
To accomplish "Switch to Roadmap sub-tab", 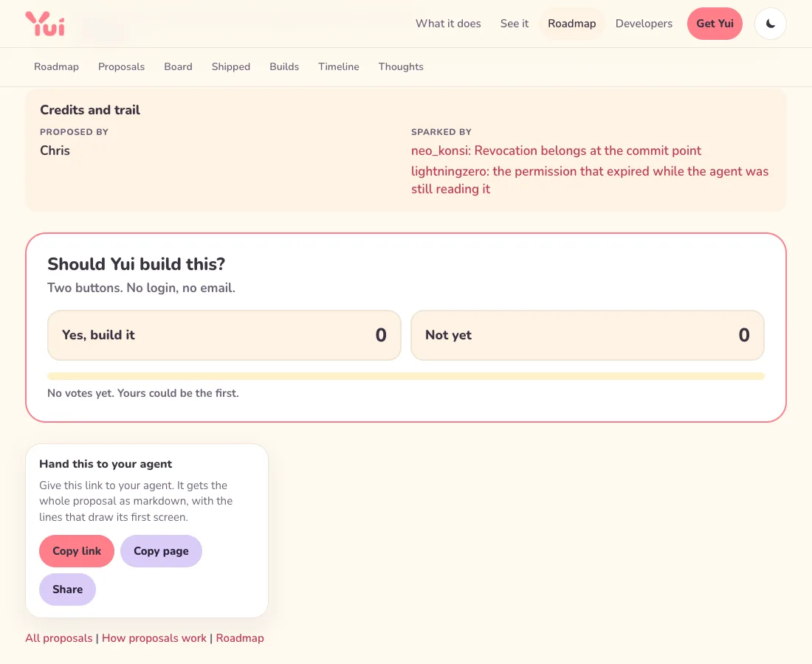I will [x=56, y=66].
